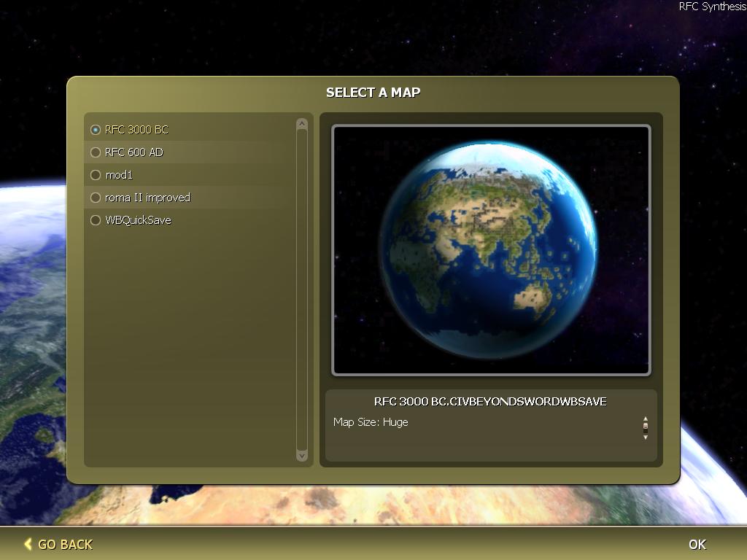Click the 'roma II improved' list label
The height and width of the screenshot is (560, 747).
tap(147, 198)
